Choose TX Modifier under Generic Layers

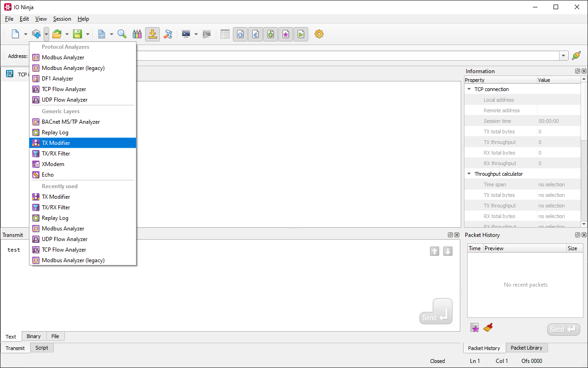click(x=83, y=143)
